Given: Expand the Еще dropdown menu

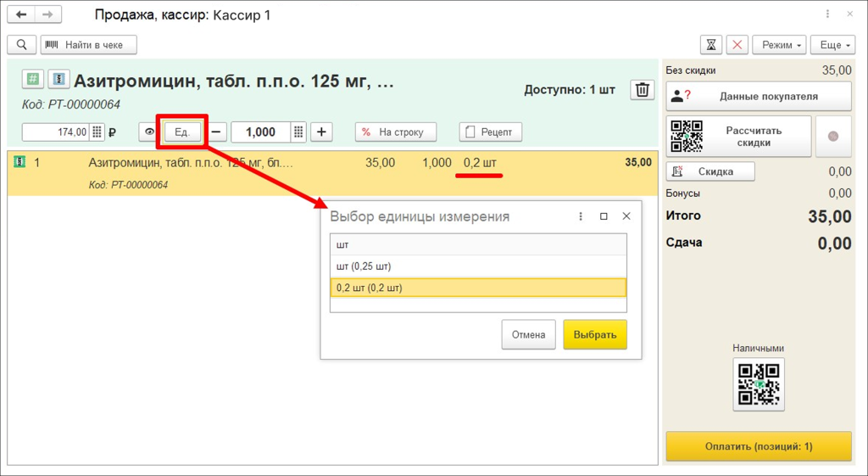Looking at the screenshot, I should coord(832,45).
